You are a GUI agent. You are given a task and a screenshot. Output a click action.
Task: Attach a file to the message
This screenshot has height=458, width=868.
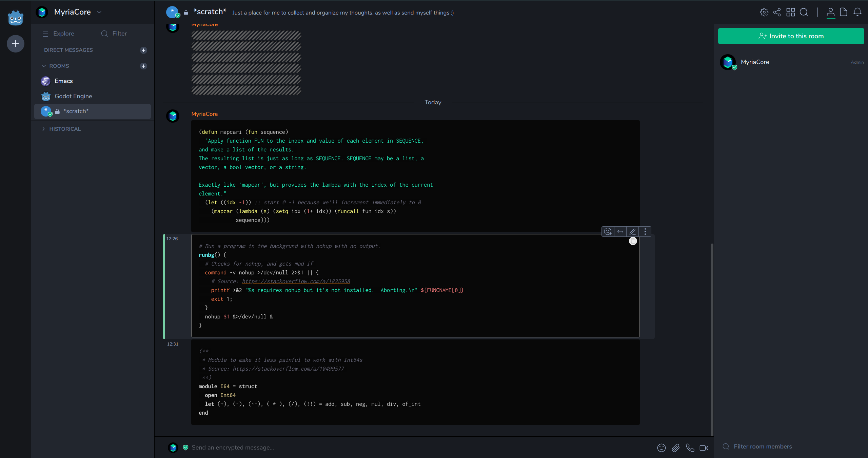click(675, 447)
